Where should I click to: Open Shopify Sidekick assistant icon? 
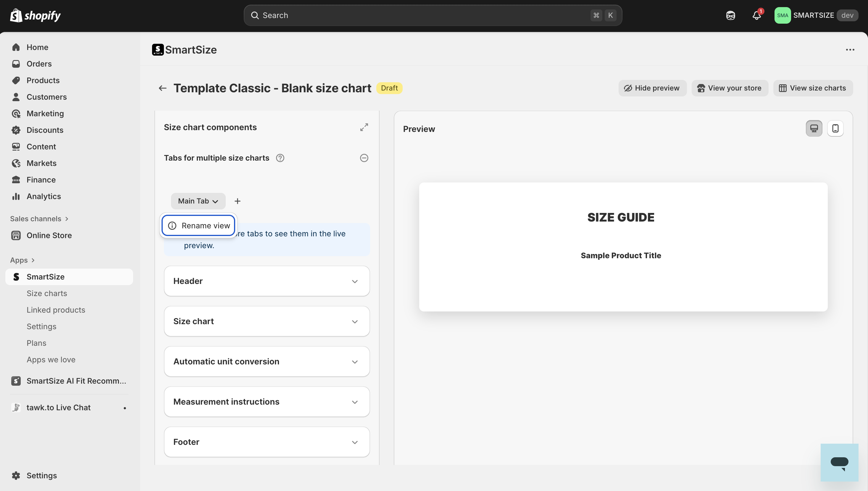(x=730, y=15)
